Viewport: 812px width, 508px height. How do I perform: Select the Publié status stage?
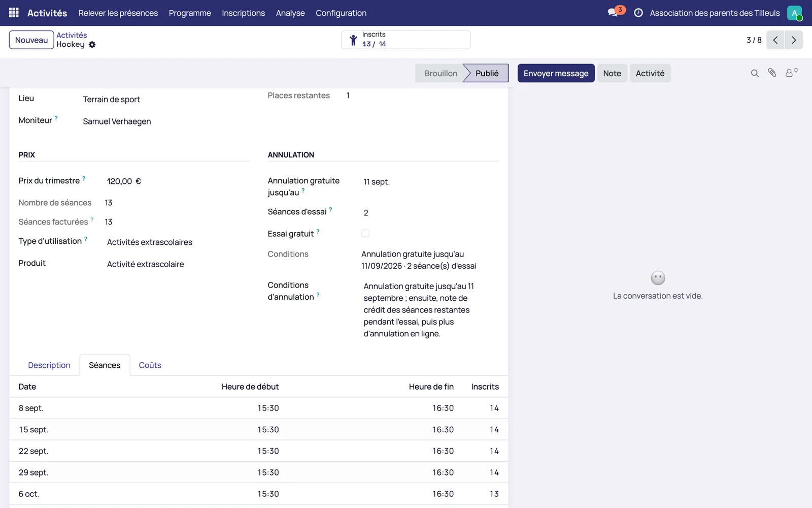[487, 73]
